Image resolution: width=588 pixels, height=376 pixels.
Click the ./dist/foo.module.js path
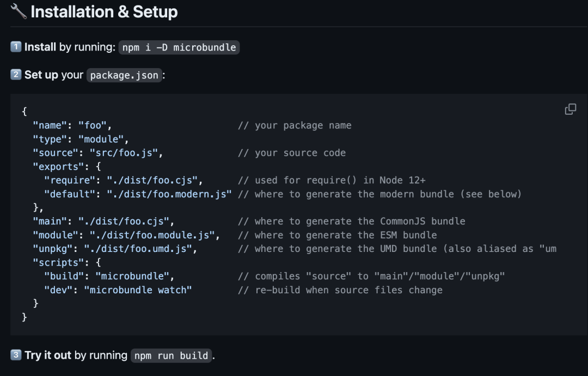pyautogui.click(x=155, y=235)
